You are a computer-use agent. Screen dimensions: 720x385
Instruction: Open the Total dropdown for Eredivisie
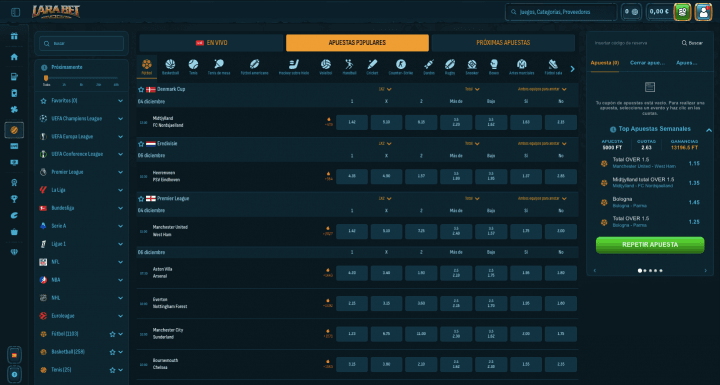[472, 143]
